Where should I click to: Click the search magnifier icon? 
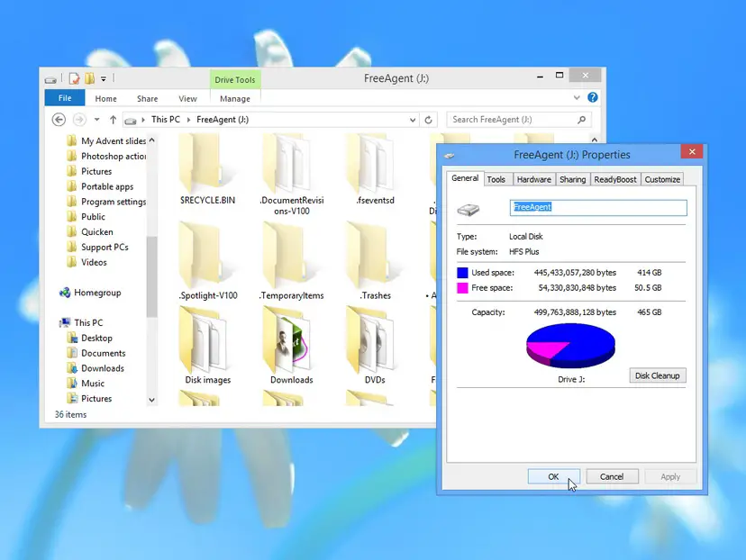tap(581, 120)
